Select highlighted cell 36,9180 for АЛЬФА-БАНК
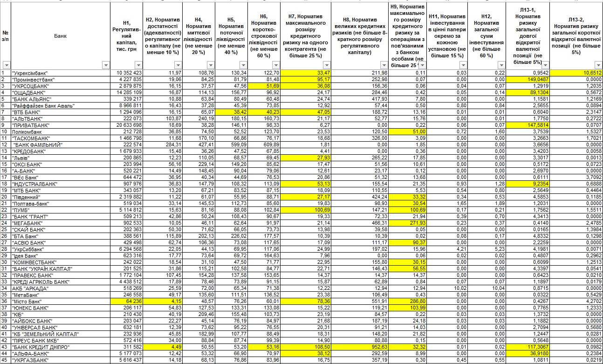Image resolution: width=603 pixels, height=364 pixels. point(528,354)
